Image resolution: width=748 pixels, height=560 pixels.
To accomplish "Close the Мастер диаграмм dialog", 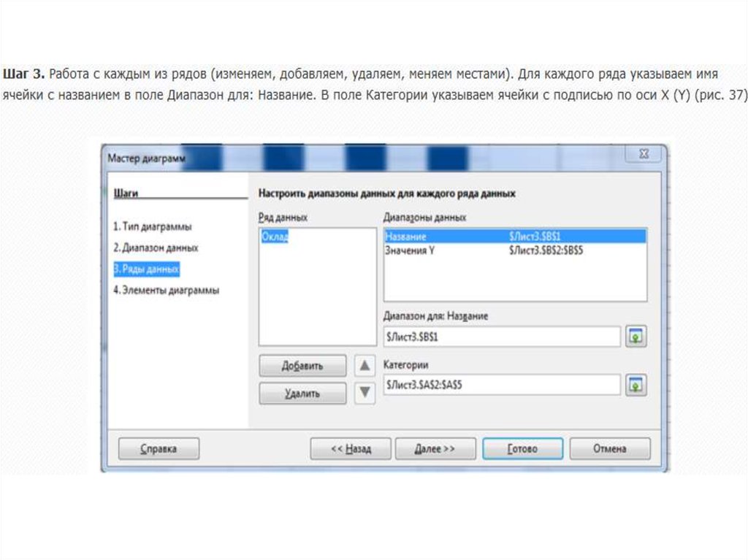I will pyautogui.click(x=644, y=154).
